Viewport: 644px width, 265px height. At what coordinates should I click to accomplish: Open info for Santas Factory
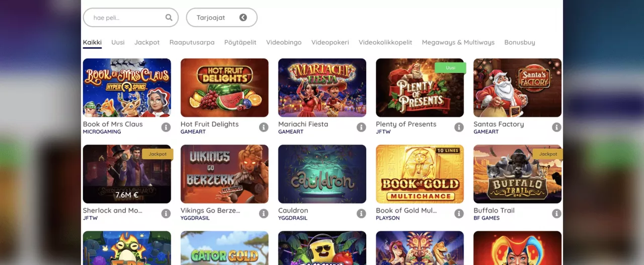click(556, 127)
